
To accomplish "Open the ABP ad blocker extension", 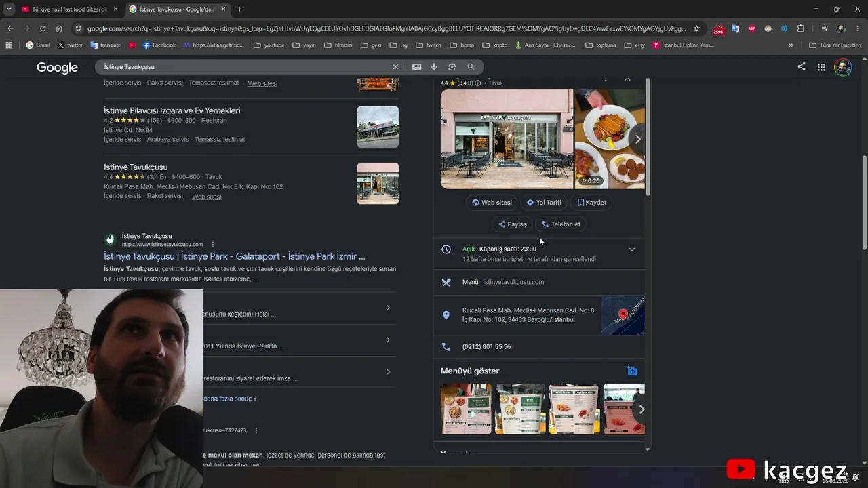I will [x=751, y=28].
